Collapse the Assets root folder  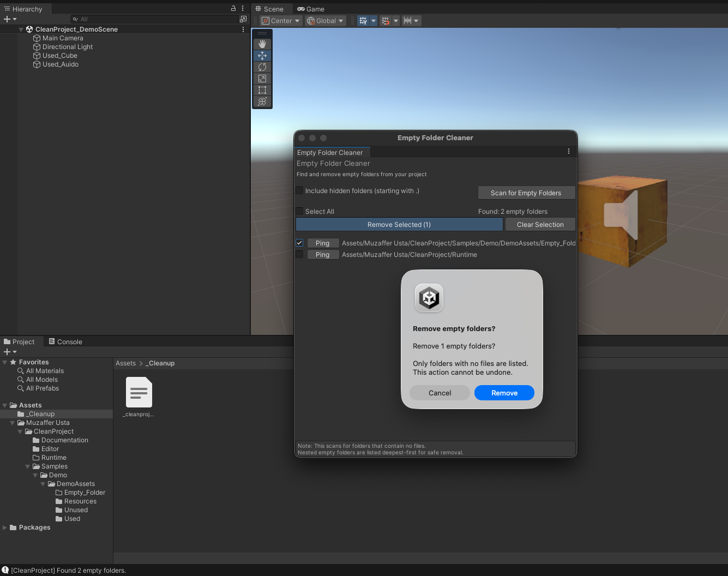5,405
